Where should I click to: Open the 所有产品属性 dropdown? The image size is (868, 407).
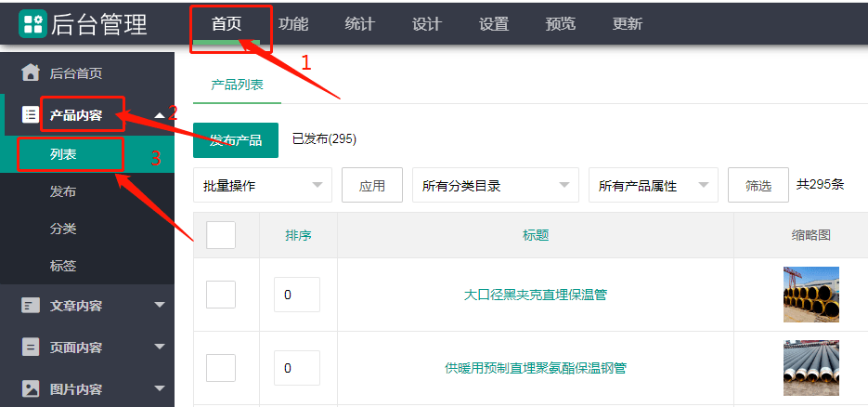[653, 186]
